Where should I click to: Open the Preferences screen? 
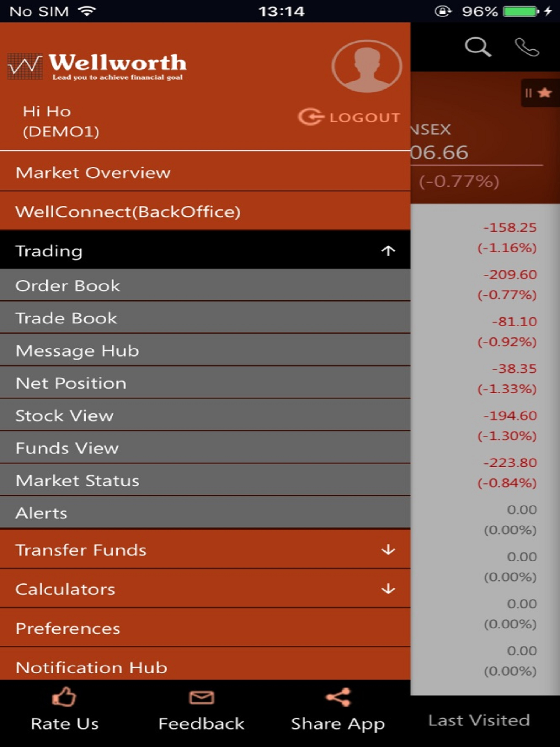click(x=68, y=628)
